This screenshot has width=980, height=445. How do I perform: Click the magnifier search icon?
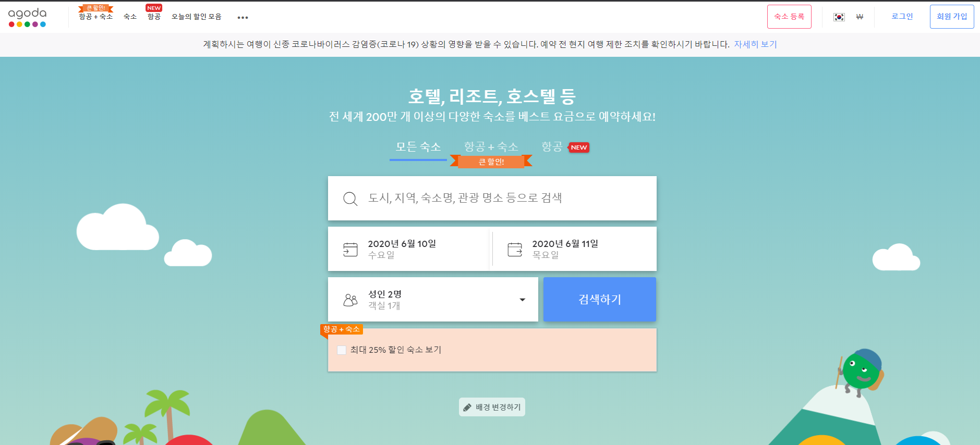coord(350,199)
